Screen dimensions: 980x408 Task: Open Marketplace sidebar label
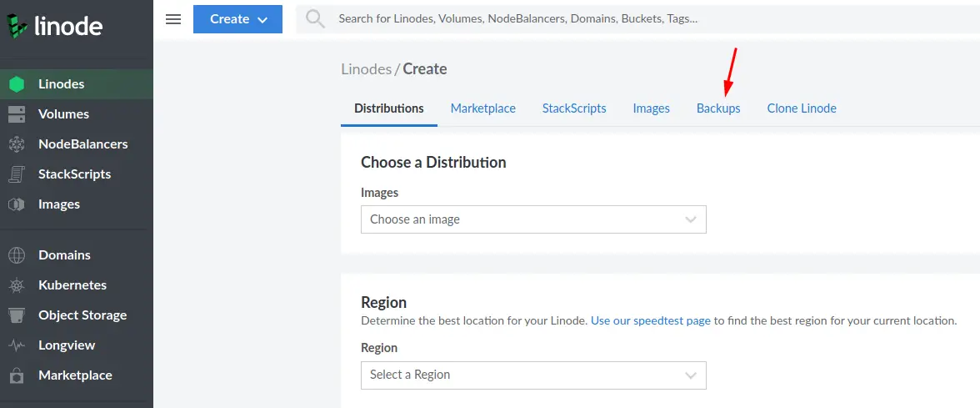76,375
